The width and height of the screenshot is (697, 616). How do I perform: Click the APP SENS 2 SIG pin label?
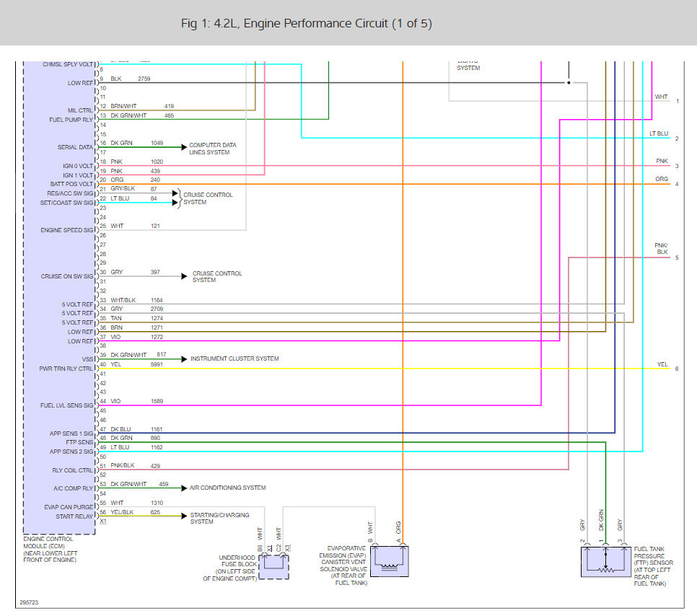click(x=71, y=452)
